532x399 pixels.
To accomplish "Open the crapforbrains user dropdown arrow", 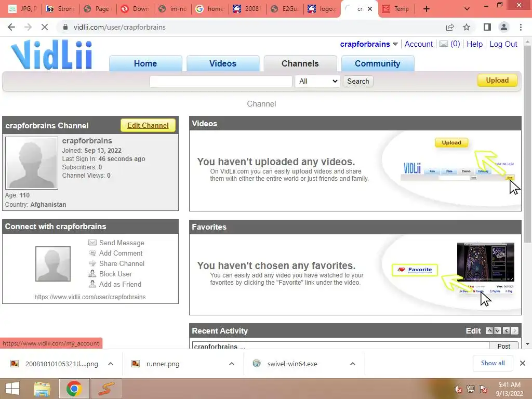I will [395, 44].
